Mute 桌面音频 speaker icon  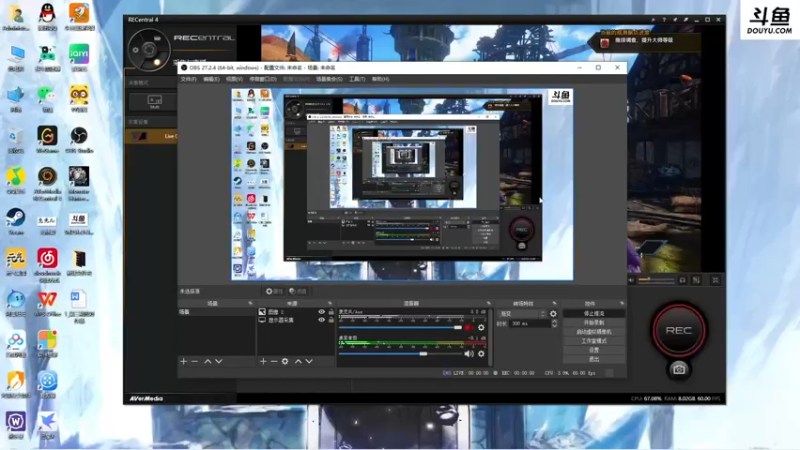pyautogui.click(x=469, y=354)
